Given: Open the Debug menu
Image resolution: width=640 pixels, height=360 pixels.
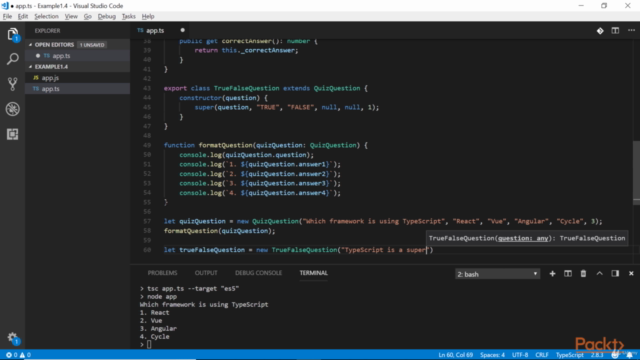Looking at the screenshot, I should [107, 16].
